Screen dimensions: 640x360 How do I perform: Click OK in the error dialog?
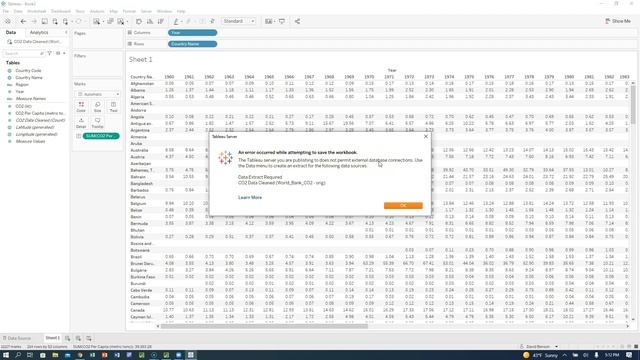(x=403, y=205)
